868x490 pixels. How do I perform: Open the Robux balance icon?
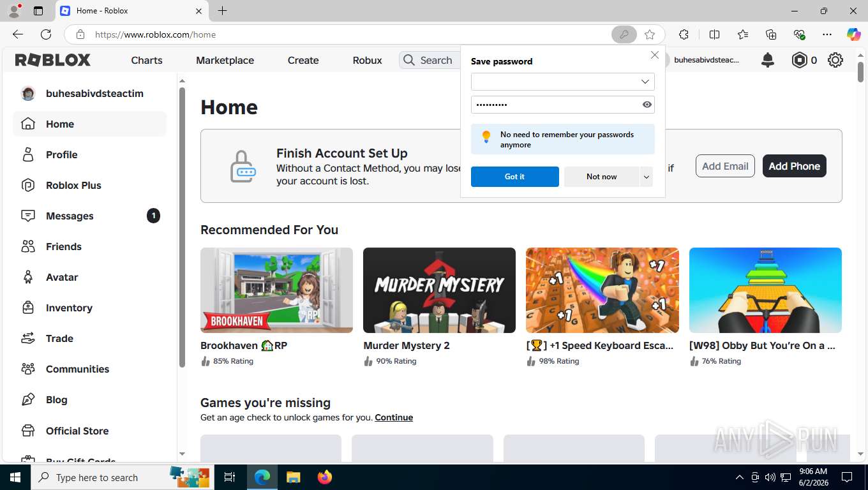click(799, 60)
